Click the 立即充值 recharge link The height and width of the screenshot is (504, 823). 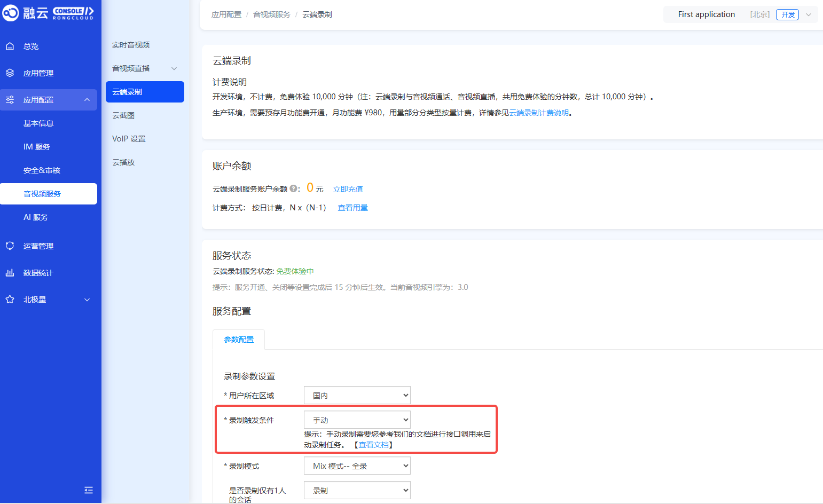348,189
